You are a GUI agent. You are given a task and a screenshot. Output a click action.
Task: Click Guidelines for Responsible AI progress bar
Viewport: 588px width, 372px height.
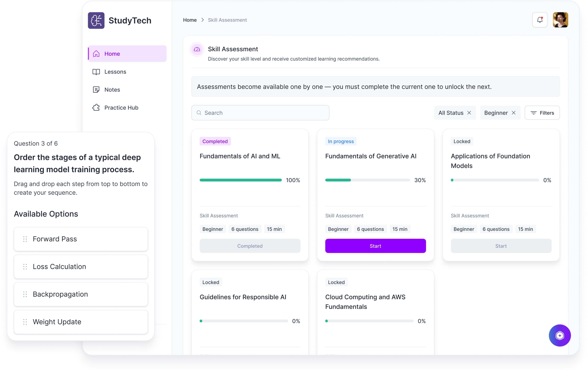[x=244, y=321]
